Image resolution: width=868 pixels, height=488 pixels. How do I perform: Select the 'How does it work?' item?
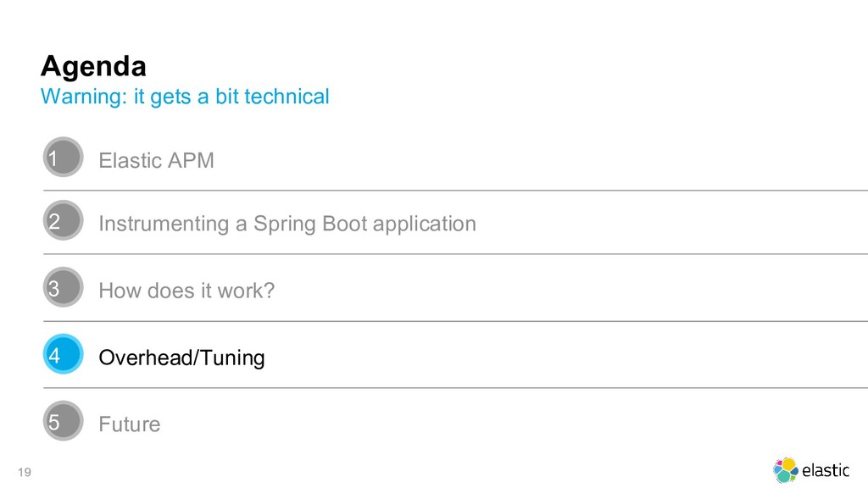186,291
